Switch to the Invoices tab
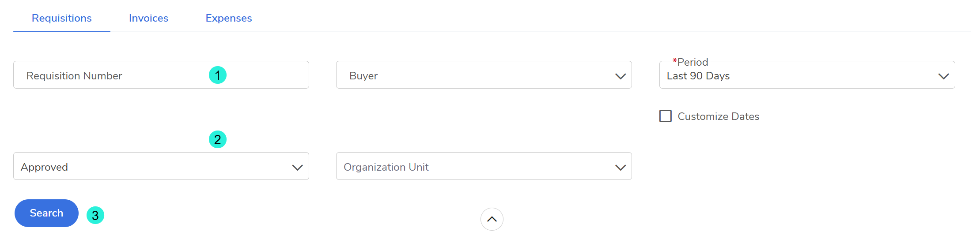Viewport: 980px width, 239px height. click(148, 18)
